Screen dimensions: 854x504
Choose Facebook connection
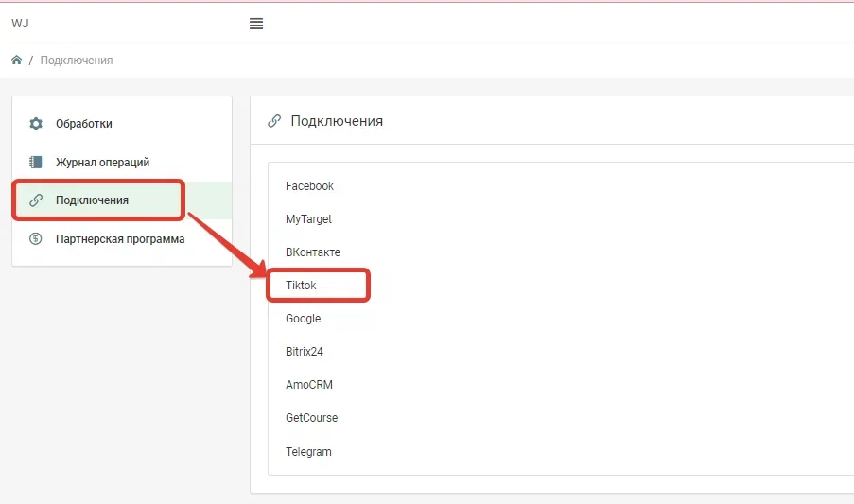(309, 186)
